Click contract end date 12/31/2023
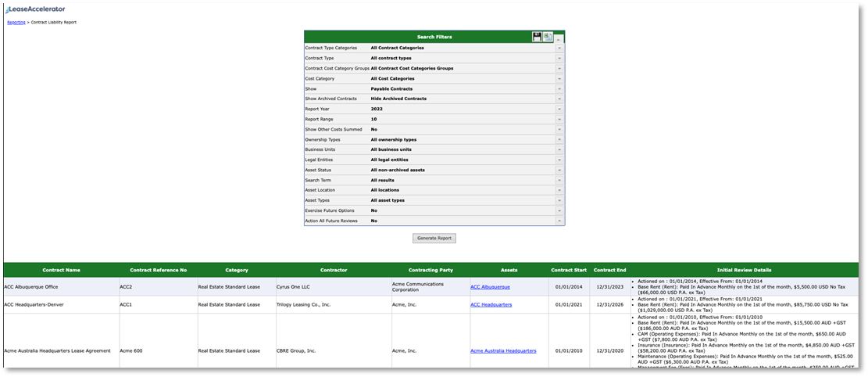Screen dimensions: 868x377 click(610, 286)
